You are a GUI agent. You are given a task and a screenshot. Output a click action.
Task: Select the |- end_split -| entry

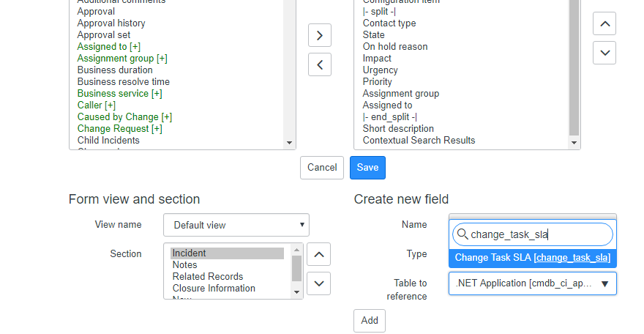point(390,117)
